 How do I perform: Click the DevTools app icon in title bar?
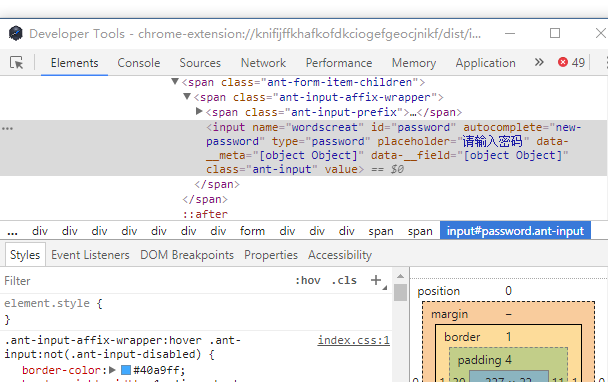(x=16, y=33)
